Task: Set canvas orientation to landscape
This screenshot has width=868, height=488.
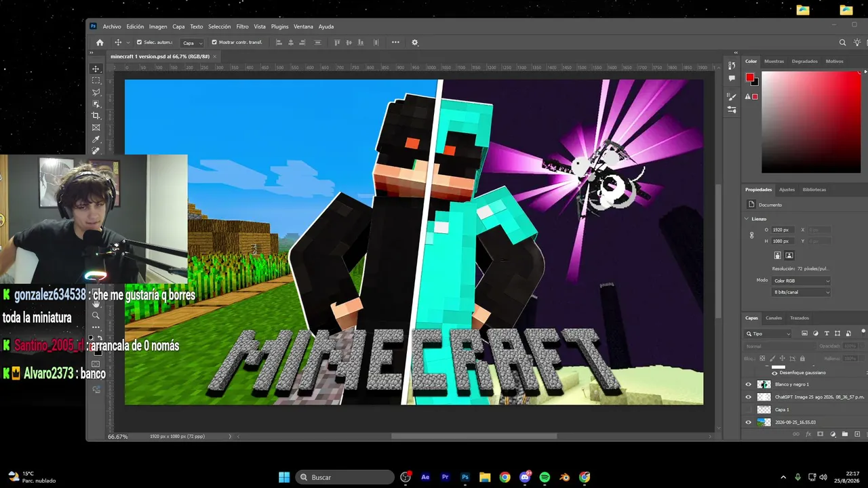Action: (x=789, y=256)
